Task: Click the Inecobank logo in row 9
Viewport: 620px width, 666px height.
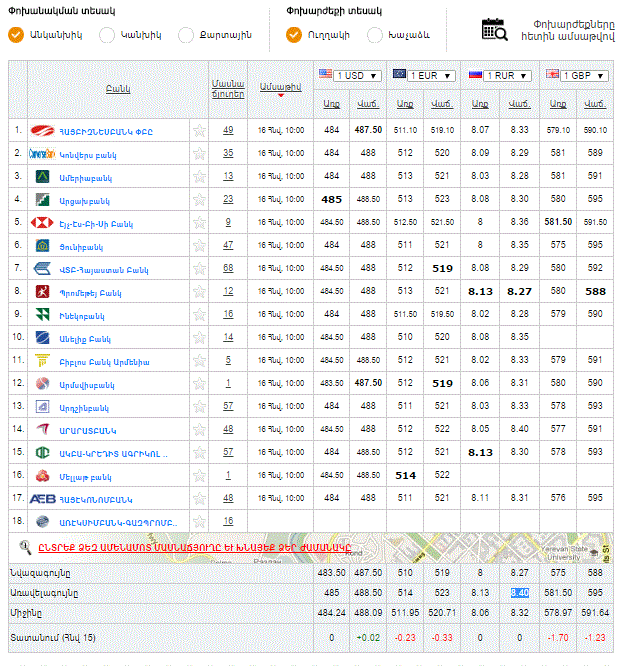Action: coord(42,314)
